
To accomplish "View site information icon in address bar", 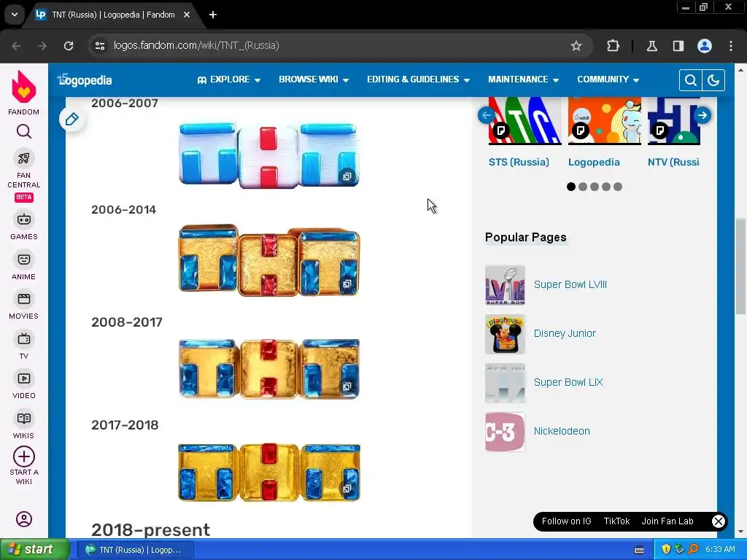I will pos(100,46).
